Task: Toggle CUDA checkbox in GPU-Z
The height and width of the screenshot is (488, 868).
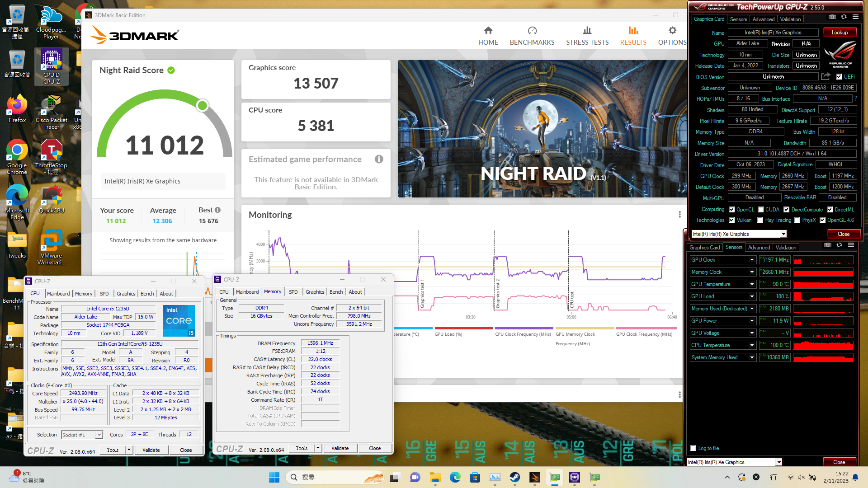Action: tap(760, 209)
